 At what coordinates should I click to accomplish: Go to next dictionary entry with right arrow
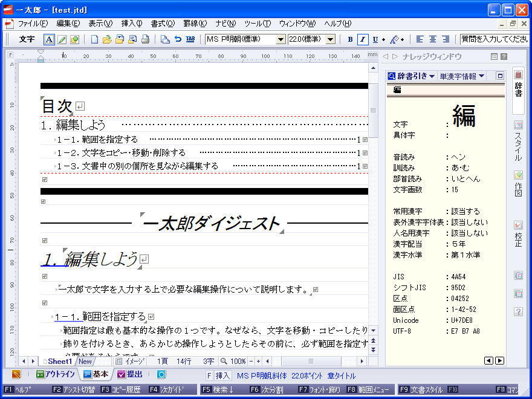tap(499, 361)
